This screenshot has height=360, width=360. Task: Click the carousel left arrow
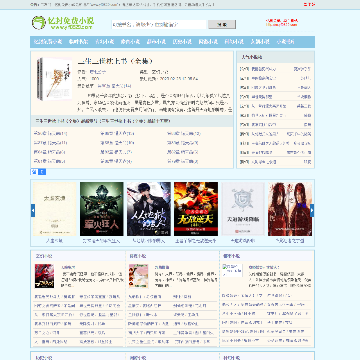click(x=33, y=210)
